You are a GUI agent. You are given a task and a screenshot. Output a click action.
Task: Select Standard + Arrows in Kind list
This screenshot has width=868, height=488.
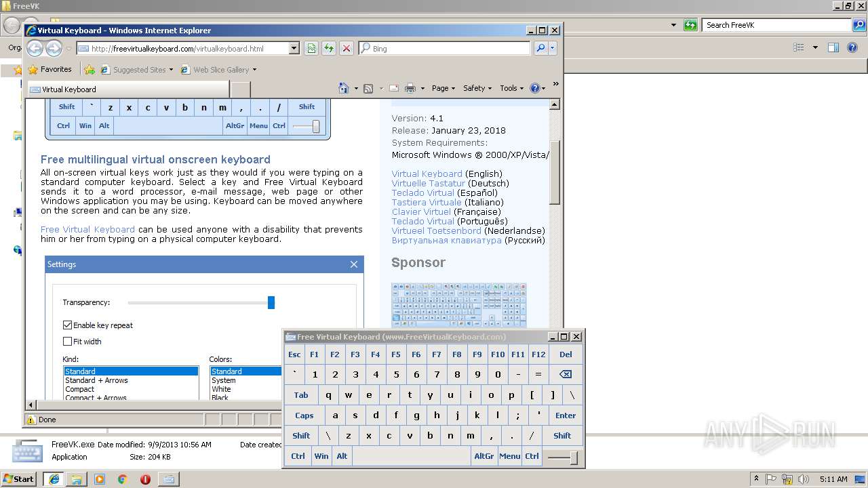click(96, 380)
